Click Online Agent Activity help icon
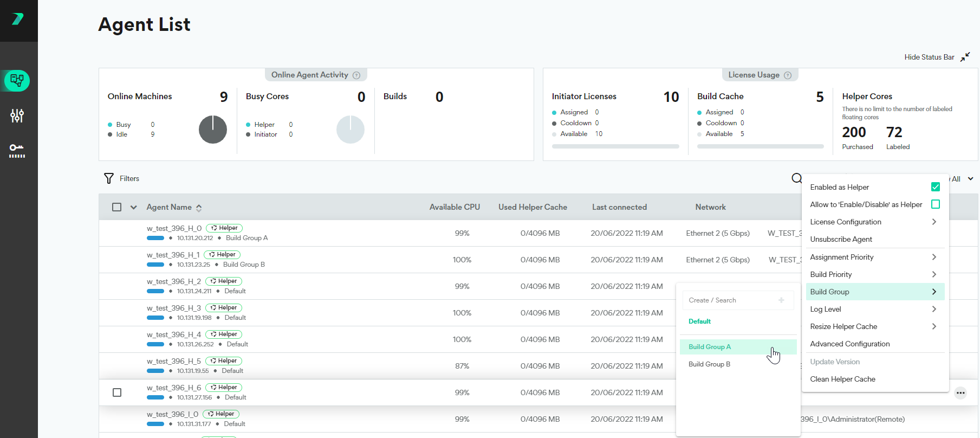980x438 pixels. point(356,75)
